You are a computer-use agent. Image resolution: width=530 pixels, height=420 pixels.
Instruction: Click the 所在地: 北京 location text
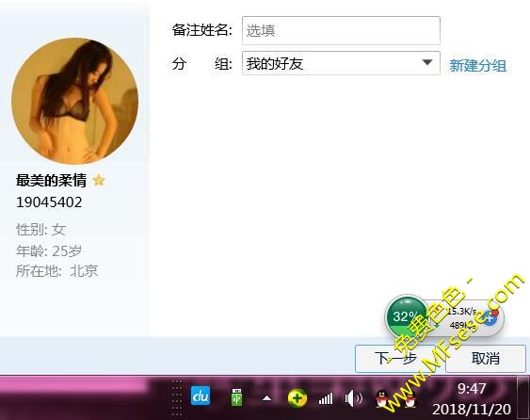pos(56,271)
